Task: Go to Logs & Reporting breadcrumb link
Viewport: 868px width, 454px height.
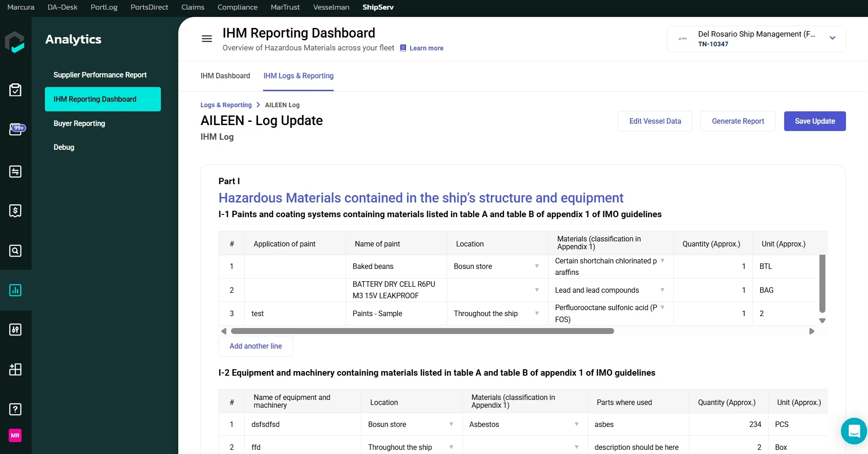Action: click(x=226, y=105)
